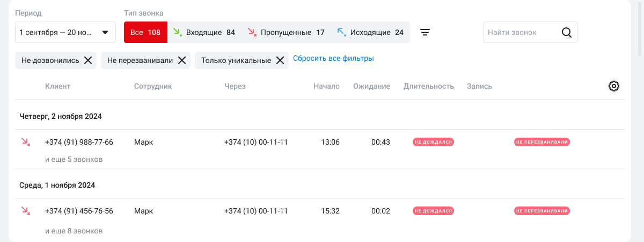Viewport: 644px width, 242px height.
Task: Click the "Найти звонок" search field
Action: 521,32
